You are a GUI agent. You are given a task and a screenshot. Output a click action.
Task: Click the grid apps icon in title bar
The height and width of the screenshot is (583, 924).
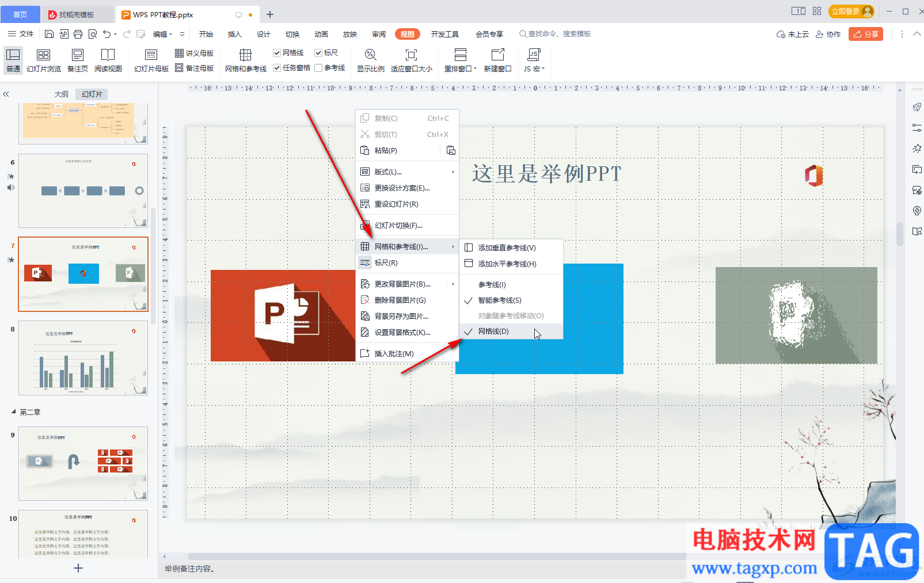pyautogui.click(x=817, y=11)
